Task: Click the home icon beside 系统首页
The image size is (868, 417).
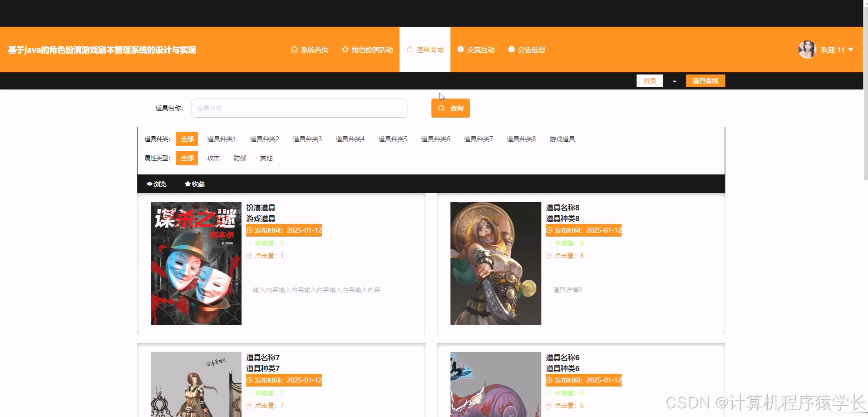Action: point(294,50)
